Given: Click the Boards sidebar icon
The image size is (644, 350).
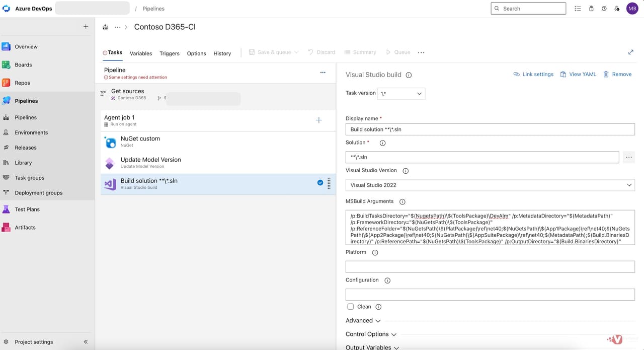Looking at the screenshot, I should (x=6, y=64).
